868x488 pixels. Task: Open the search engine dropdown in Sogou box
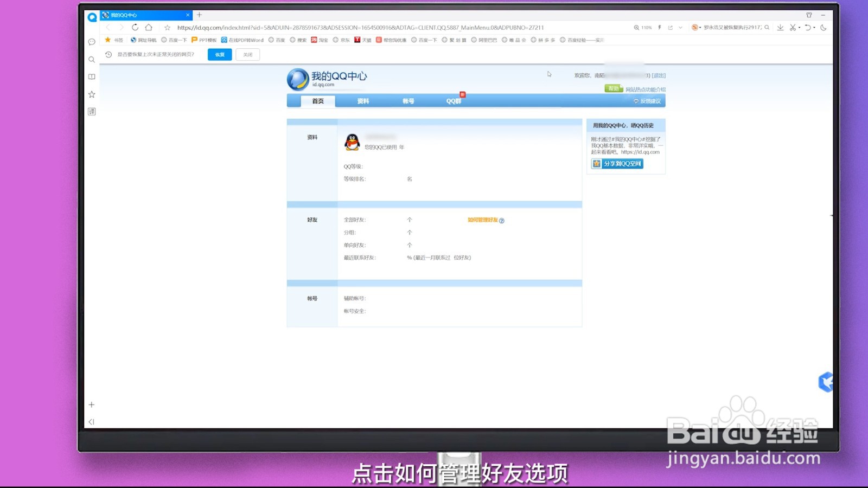[700, 27]
